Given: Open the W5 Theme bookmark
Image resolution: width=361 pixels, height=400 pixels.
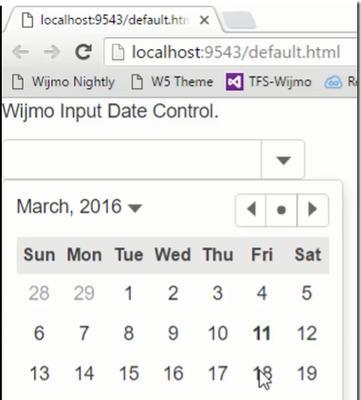Looking at the screenshot, I should [x=171, y=82].
